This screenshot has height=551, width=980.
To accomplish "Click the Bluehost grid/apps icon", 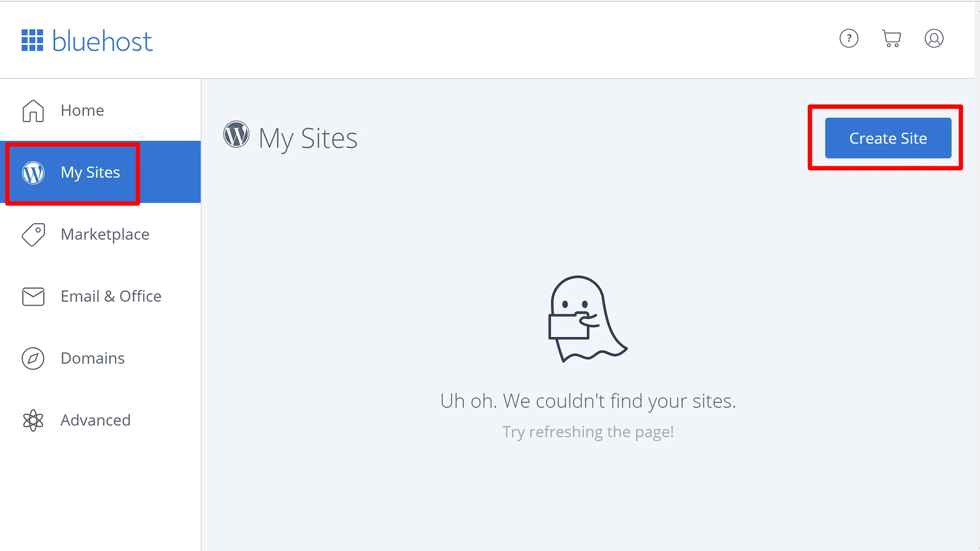I will (x=32, y=38).
